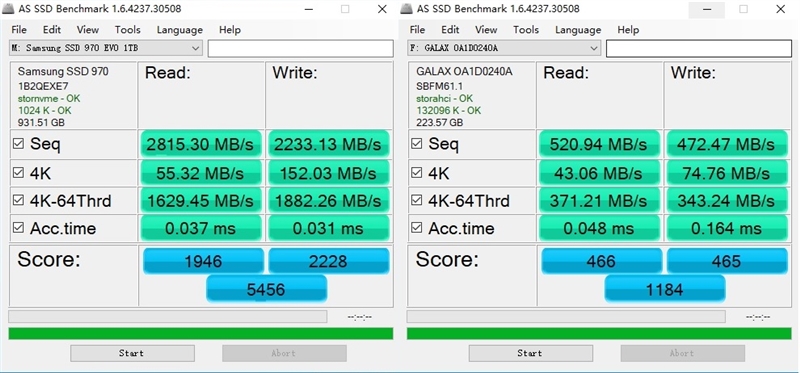This screenshot has width=800, height=373.
Task: Click the 0.031 ms access time result
Action: 328,228
